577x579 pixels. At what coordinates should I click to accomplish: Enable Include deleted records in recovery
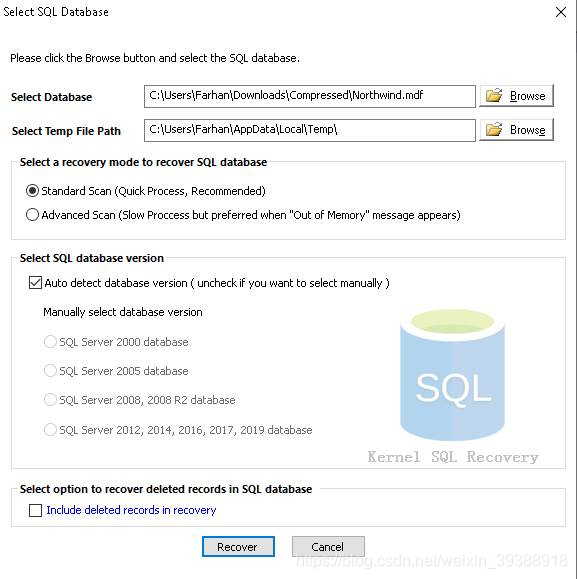coord(35,510)
